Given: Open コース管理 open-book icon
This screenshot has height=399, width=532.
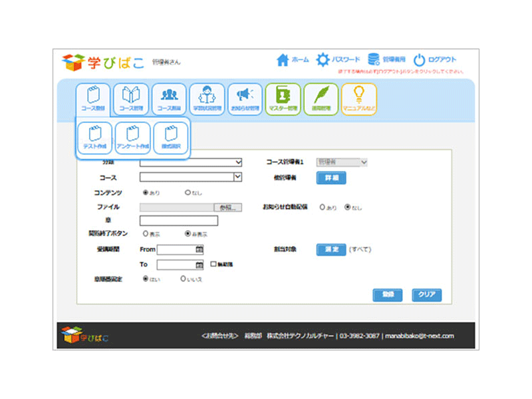Looking at the screenshot, I should [131, 98].
